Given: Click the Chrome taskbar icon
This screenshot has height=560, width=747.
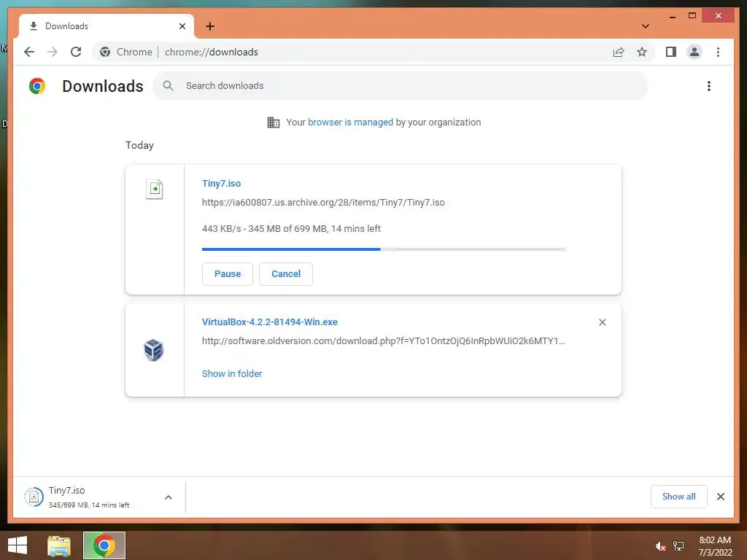Looking at the screenshot, I should (104, 545).
